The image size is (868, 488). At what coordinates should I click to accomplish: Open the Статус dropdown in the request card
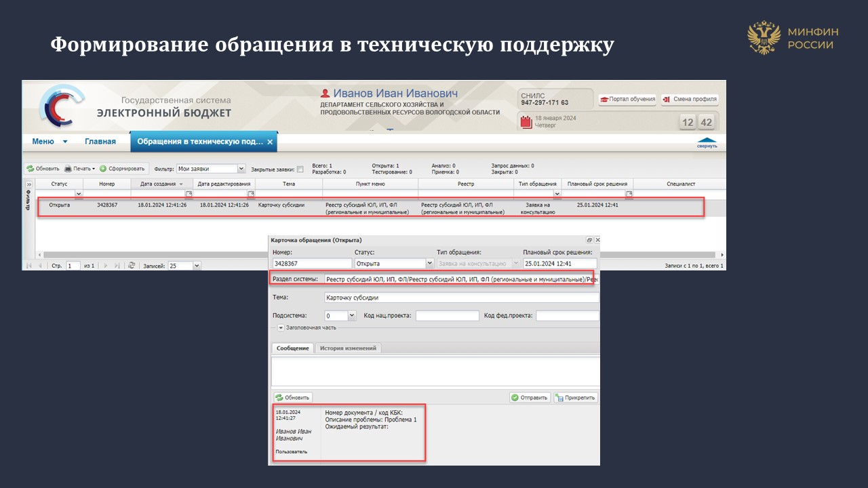pyautogui.click(x=429, y=264)
